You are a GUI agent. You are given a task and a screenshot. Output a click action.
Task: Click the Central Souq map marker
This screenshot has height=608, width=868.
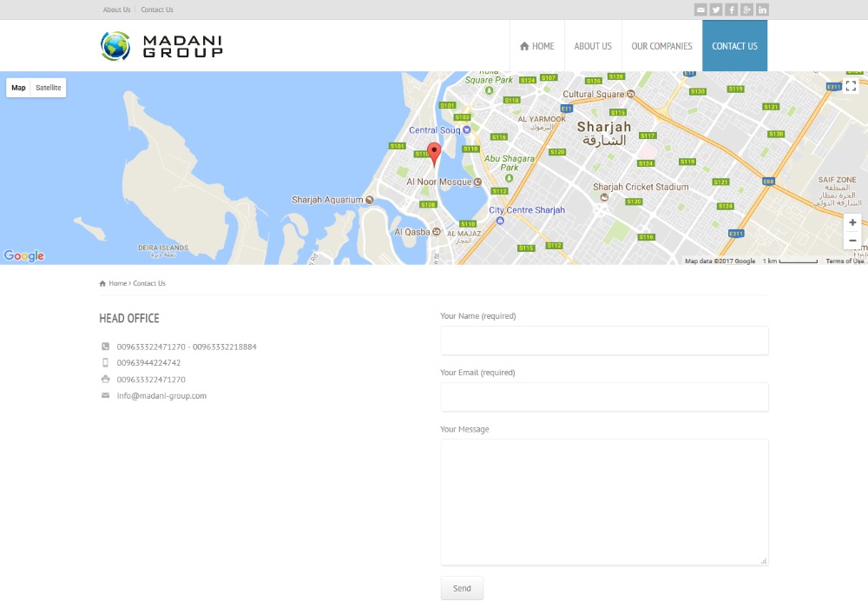[467, 130]
